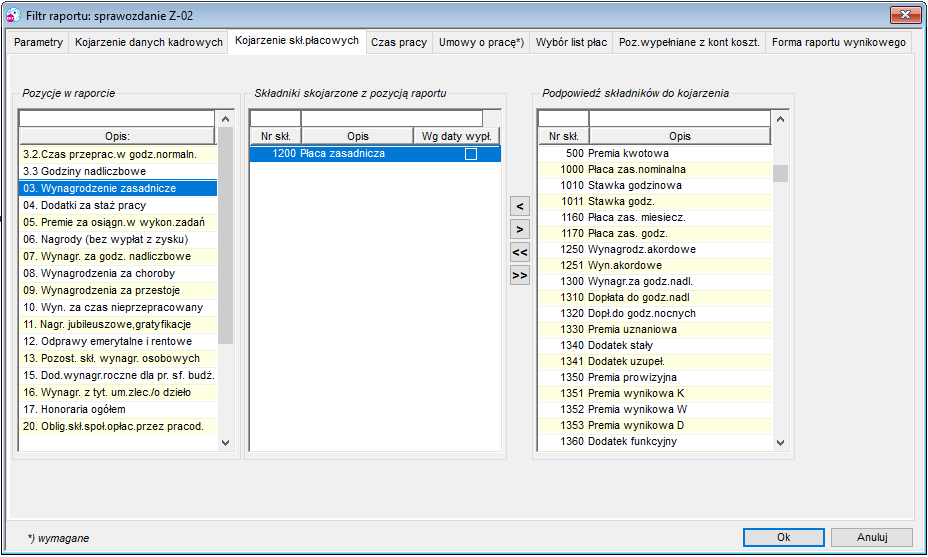The width and height of the screenshot is (928, 557).
Task: Click the Nr skł. filter field in Podpowiedź składników
Action: pyautogui.click(x=563, y=119)
